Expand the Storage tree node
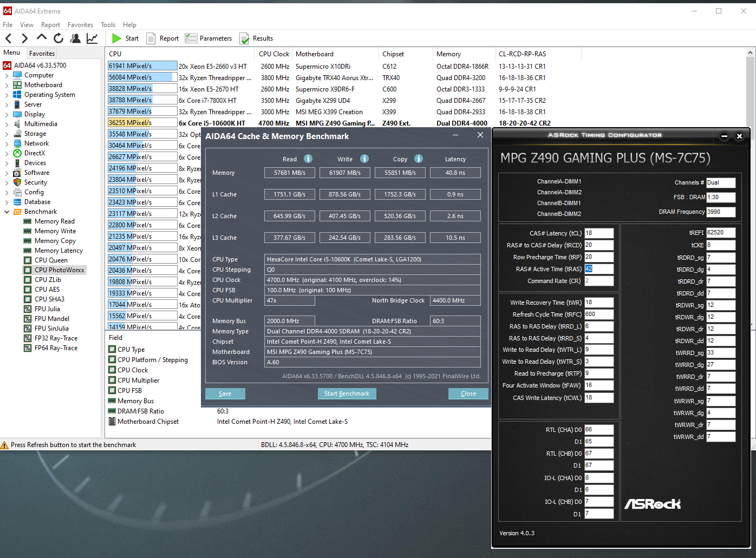 click(6, 134)
